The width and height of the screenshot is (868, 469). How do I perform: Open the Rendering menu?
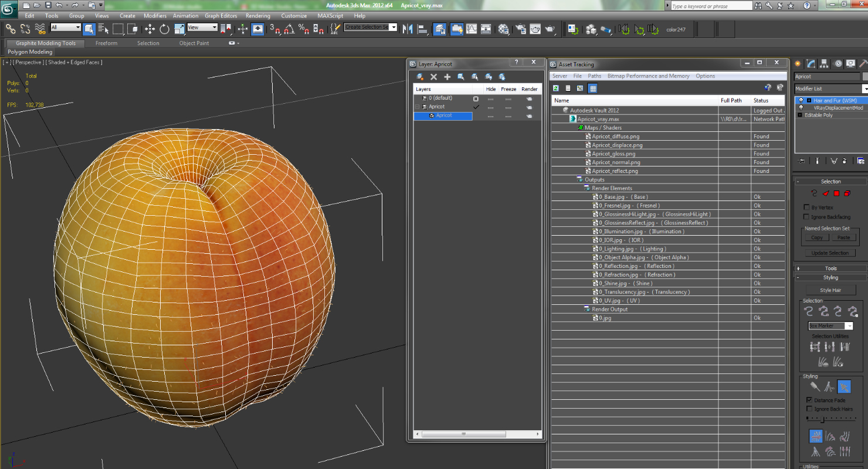point(258,16)
